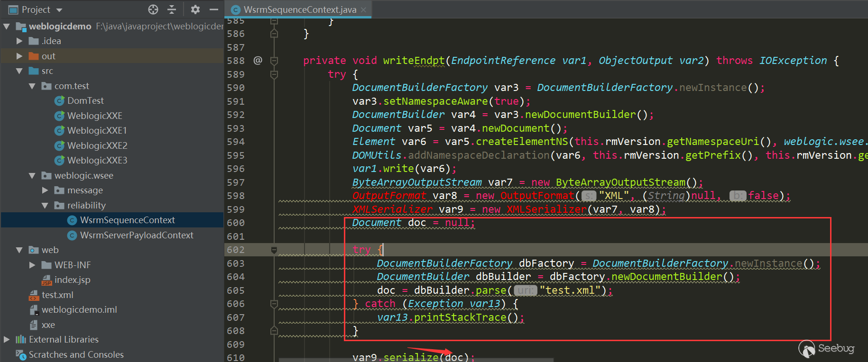Expand the .idea folder

pos(19,41)
